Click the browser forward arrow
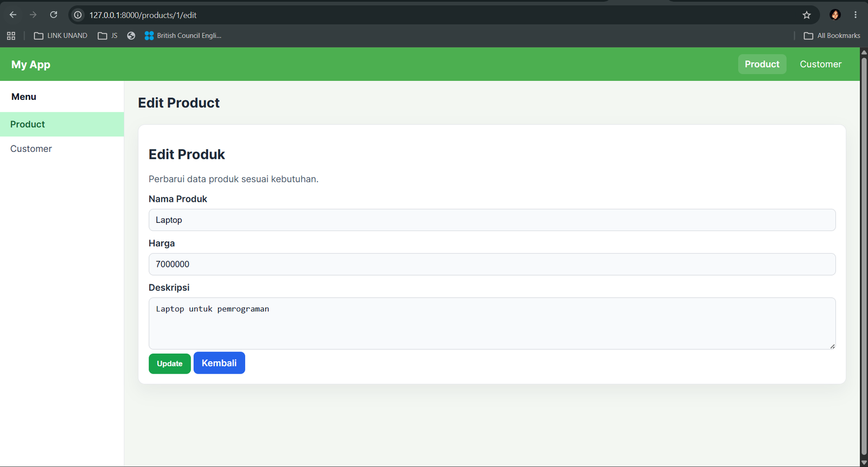Image resolution: width=868 pixels, height=467 pixels. tap(33, 15)
